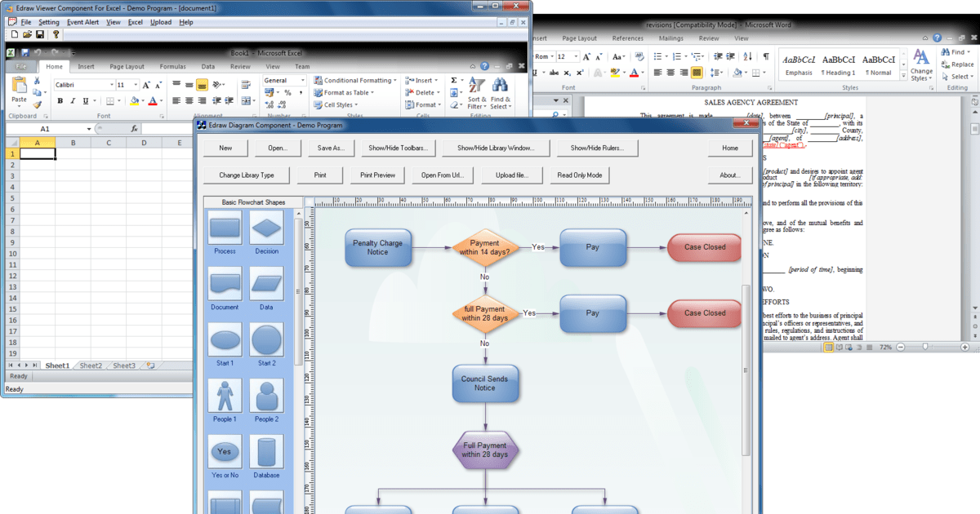Click the New document icon in Edraw Viewer toolbar
This screenshot has width=980, height=514.
pos(13,34)
